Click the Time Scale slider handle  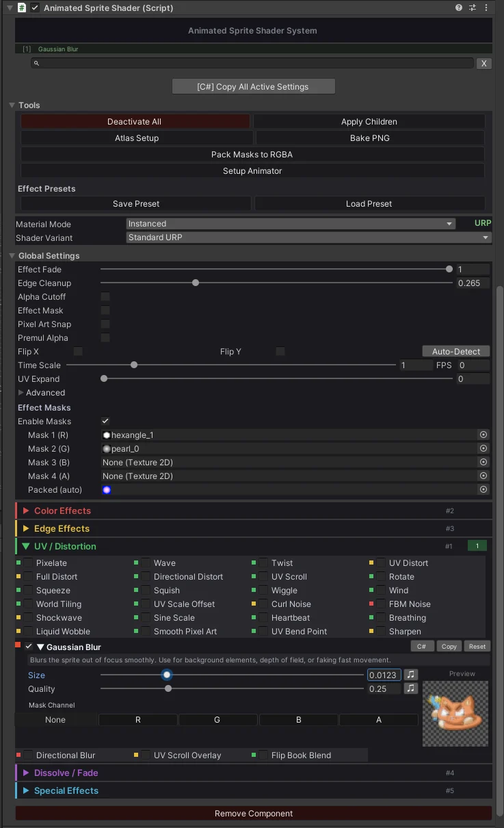pos(134,365)
